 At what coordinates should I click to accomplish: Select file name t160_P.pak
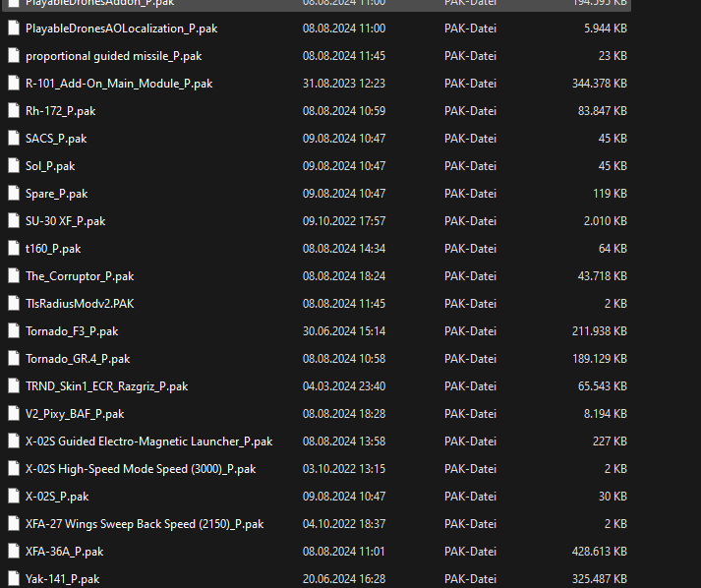(x=53, y=249)
